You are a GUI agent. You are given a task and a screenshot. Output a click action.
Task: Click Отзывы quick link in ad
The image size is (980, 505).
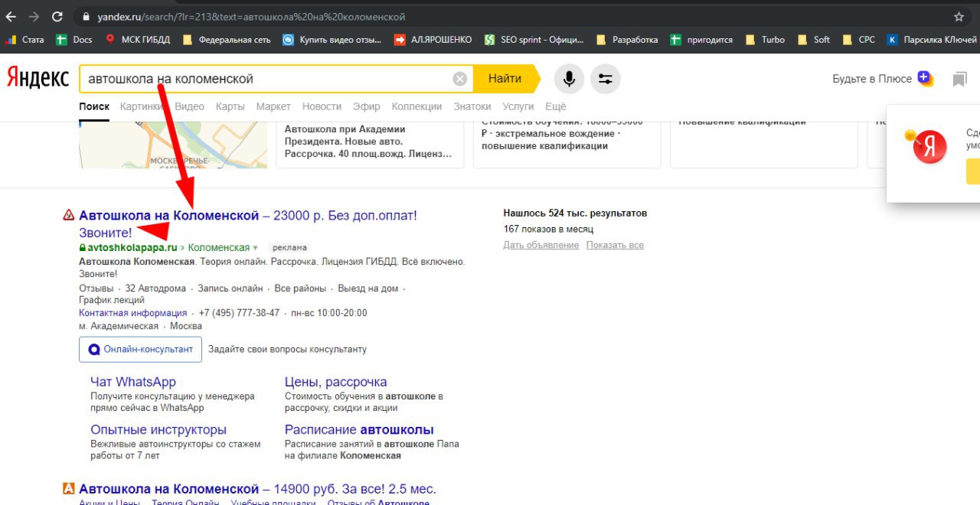[x=96, y=288]
